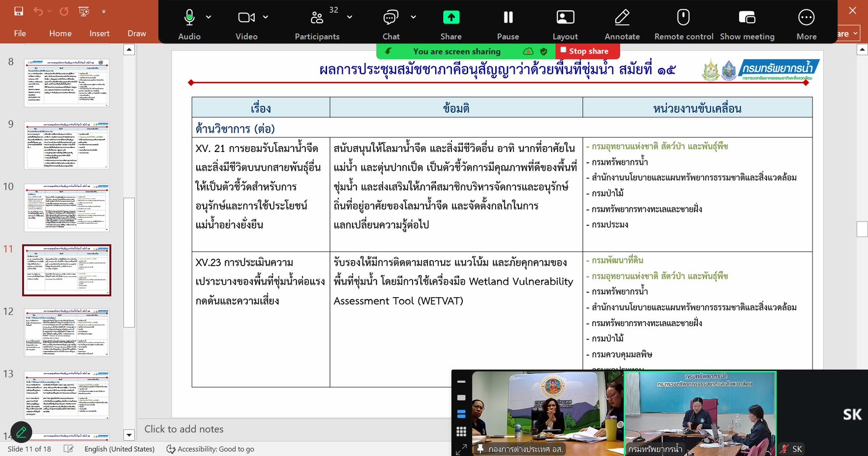The height and width of the screenshot is (456, 868).
Task: Open Accessibility: Good to go checker
Action: point(210,449)
